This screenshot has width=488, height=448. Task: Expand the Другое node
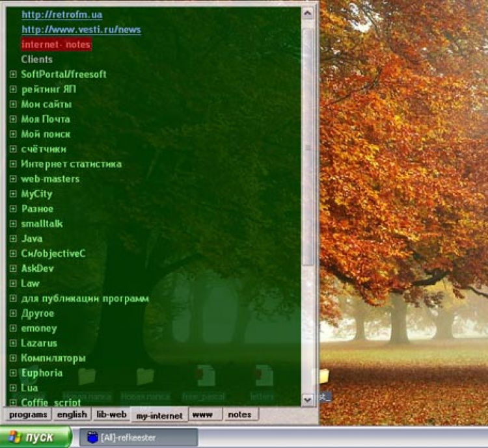click(x=13, y=313)
